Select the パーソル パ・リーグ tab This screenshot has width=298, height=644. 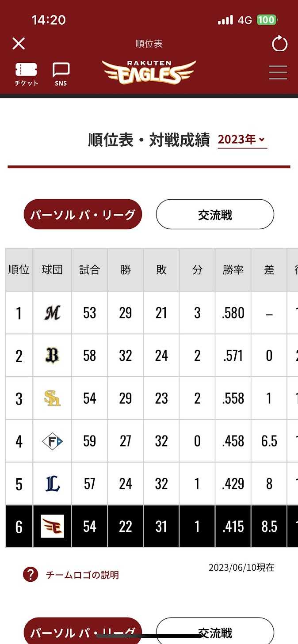[83, 215]
